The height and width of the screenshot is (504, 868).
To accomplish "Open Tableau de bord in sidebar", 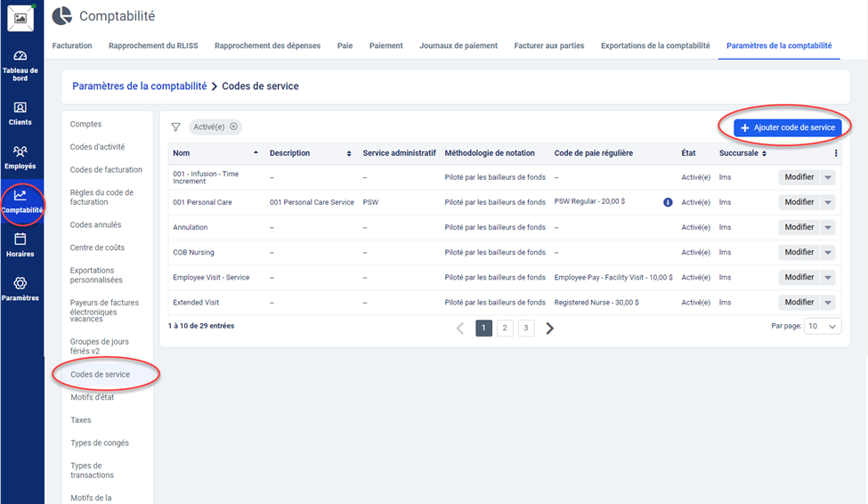I will [x=20, y=65].
